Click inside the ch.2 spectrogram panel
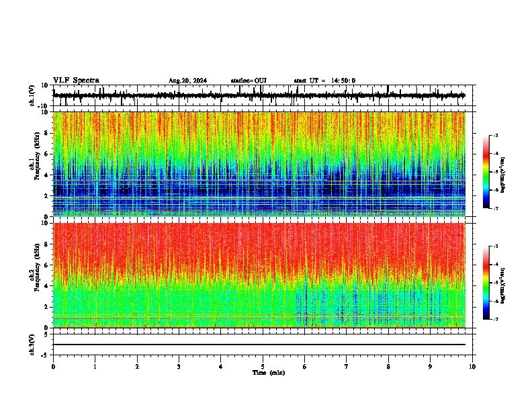The width and height of the screenshot is (532, 411). click(x=259, y=275)
